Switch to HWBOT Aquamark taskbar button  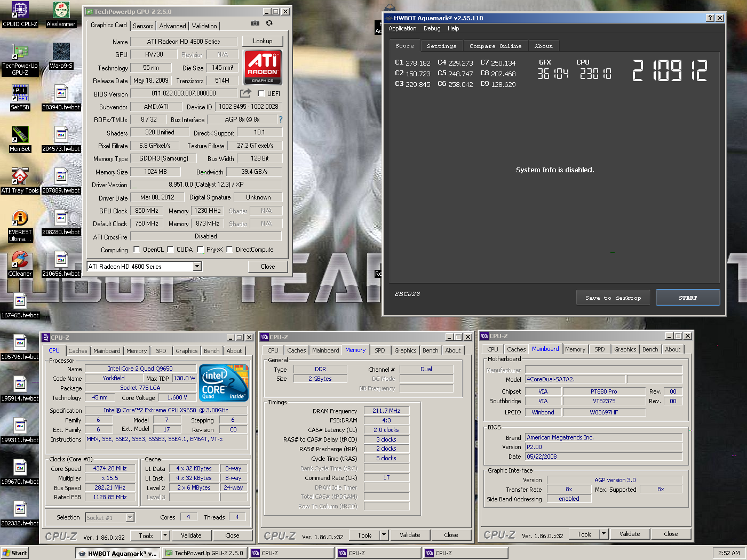click(118, 553)
